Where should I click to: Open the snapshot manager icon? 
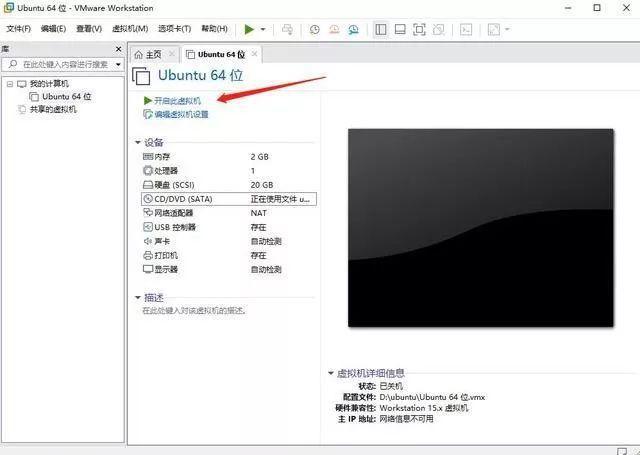[353, 29]
